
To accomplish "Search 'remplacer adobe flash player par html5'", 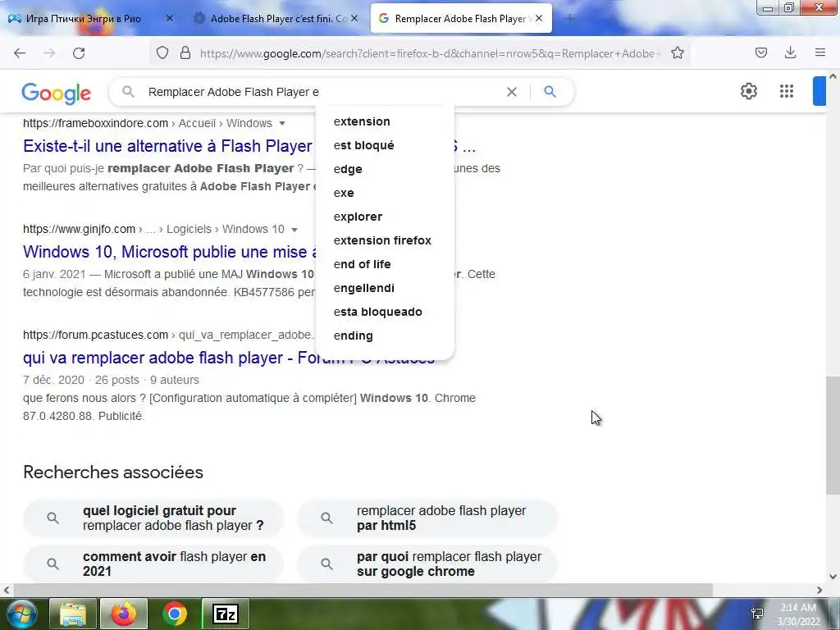I will point(427,518).
